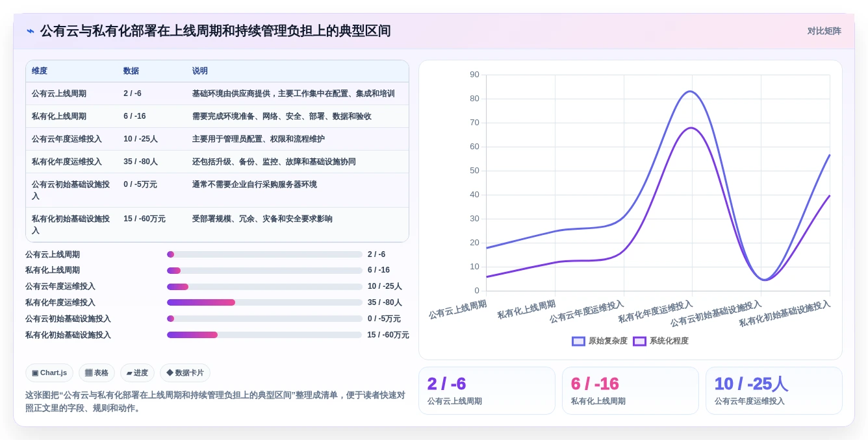The height and width of the screenshot is (440, 868).
Task: Click the description 通常不需要企业自行采购服务器环境
Action: [255, 184]
